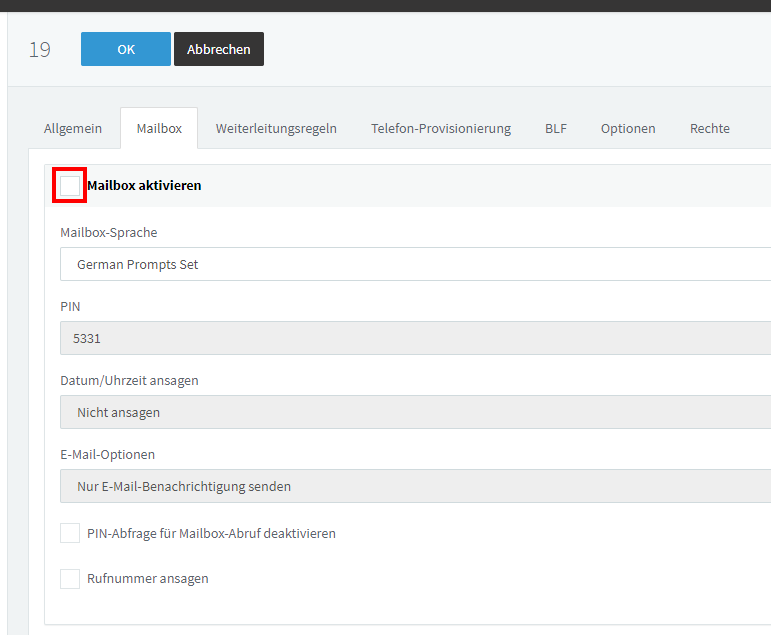Click the Abbrechen button
The image size is (771, 635).
tap(219, 49)
